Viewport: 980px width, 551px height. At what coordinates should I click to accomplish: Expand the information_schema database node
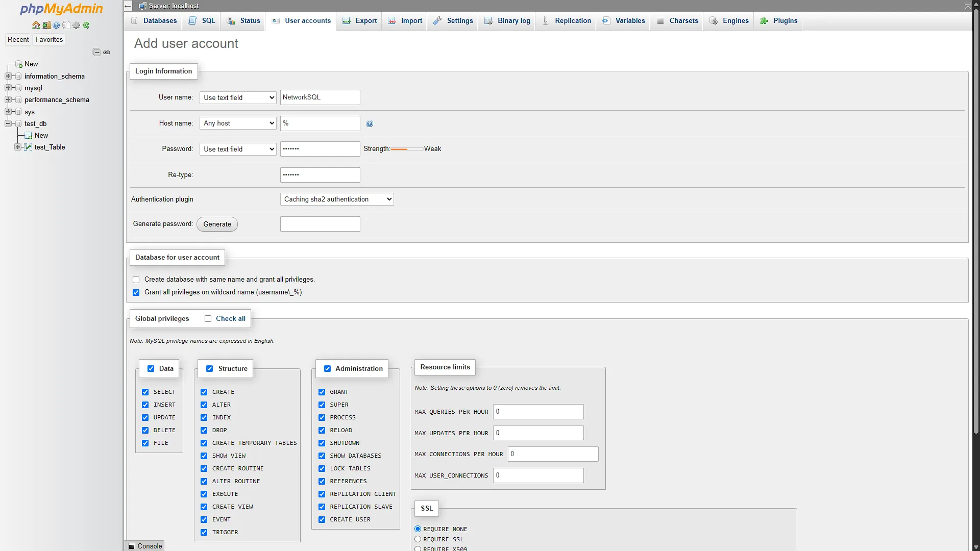pyautogui.click(x=8, y=76)
